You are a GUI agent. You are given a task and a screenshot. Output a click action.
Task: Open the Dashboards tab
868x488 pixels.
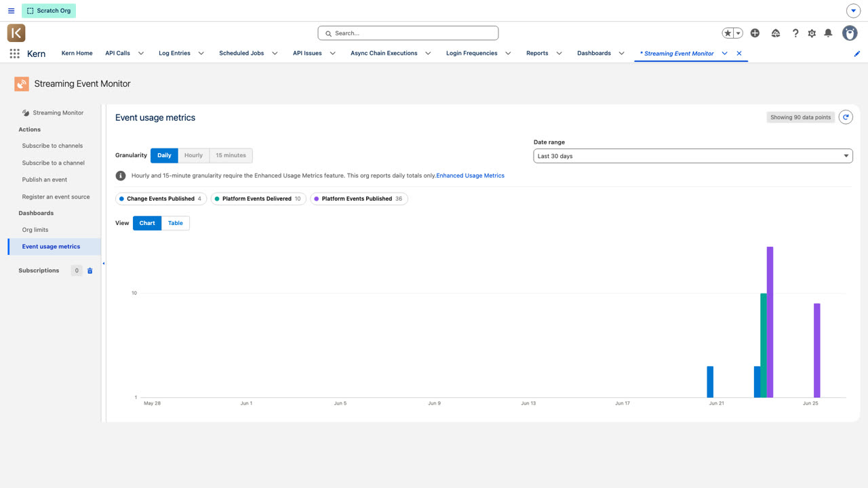594,53
